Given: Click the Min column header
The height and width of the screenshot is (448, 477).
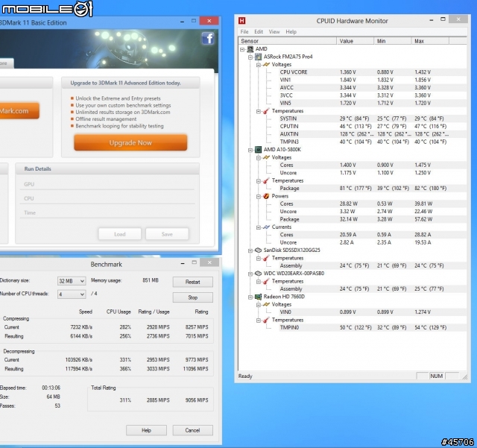Looking at the screenshot, I should coord(393,41).
